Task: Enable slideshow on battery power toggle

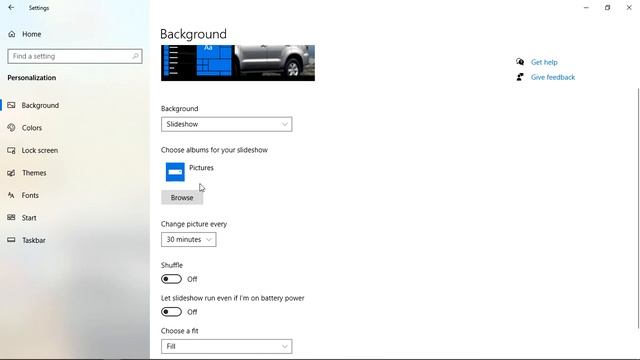Action: pyautogui.click(x=171, y=312)
